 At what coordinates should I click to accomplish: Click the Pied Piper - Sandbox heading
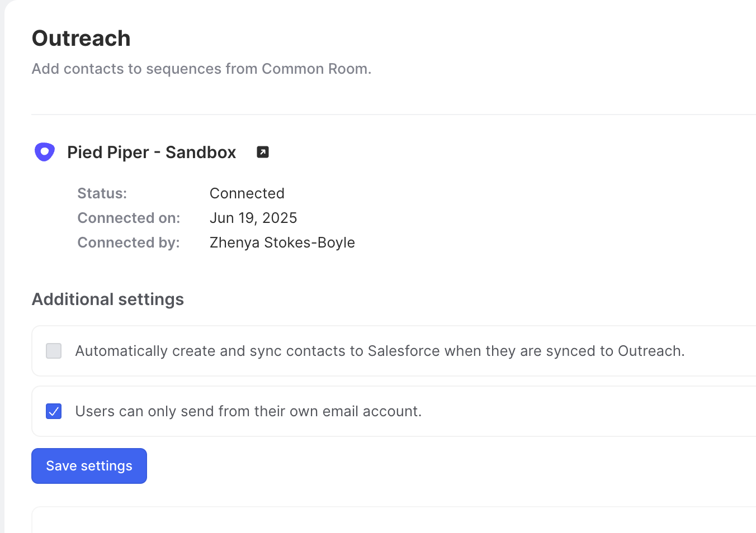click(x=152, y=153)
